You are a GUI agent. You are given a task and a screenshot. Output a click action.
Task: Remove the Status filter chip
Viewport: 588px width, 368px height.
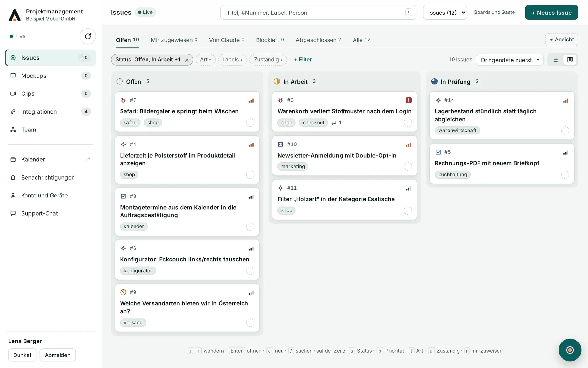tap(187, 60)
